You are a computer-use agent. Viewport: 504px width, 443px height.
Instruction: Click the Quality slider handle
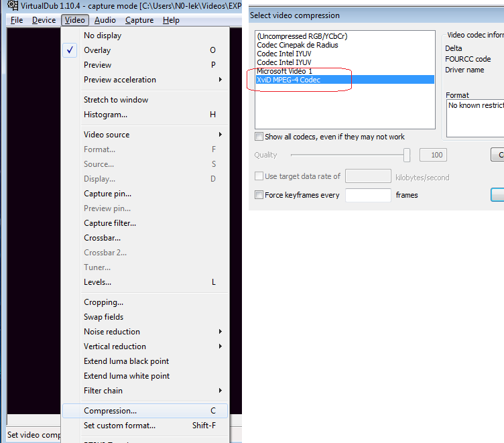(407, 155)
